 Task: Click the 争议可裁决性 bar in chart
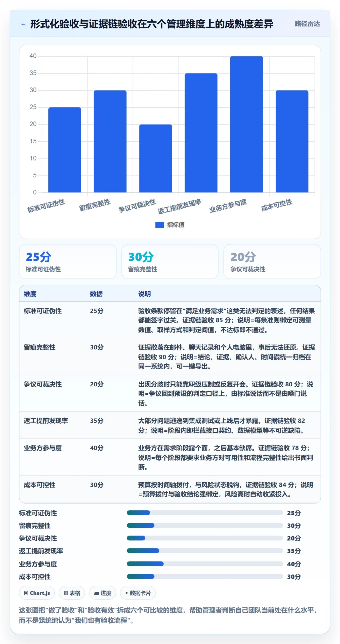pyautogui.click(x=155, y=158)
